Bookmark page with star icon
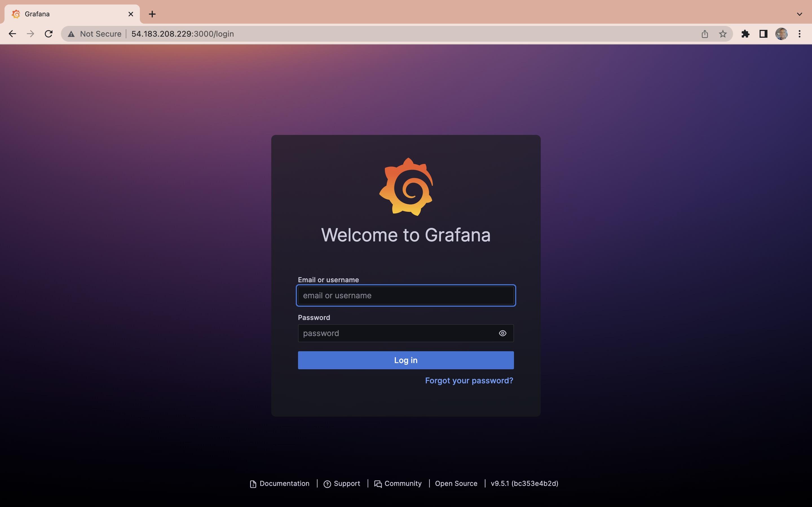Viewport: 812px width, 507px height. [x=723, y=34]
